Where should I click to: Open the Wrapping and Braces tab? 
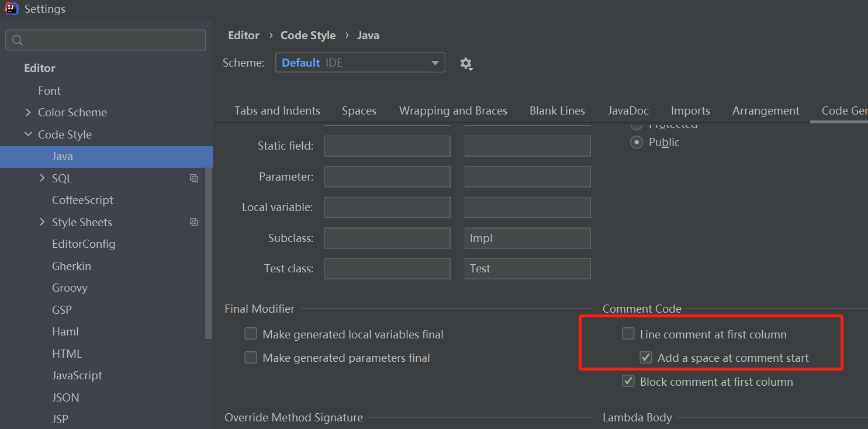coord(453,110)
